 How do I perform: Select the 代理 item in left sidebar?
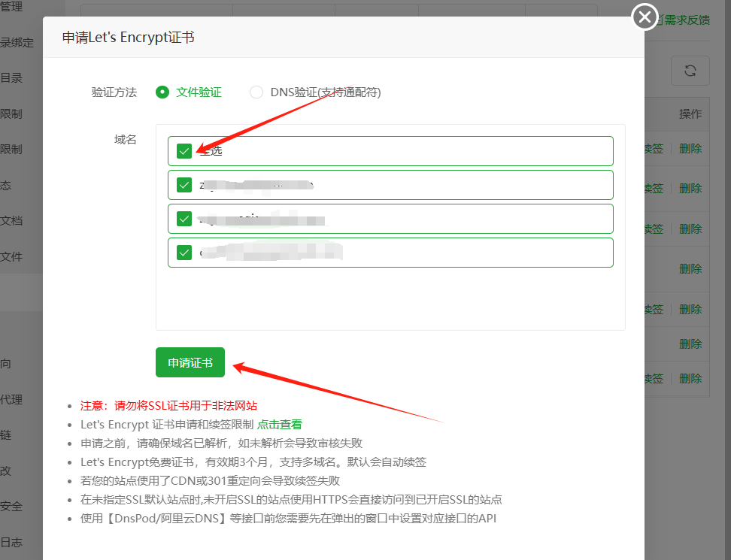pos(11,399)
